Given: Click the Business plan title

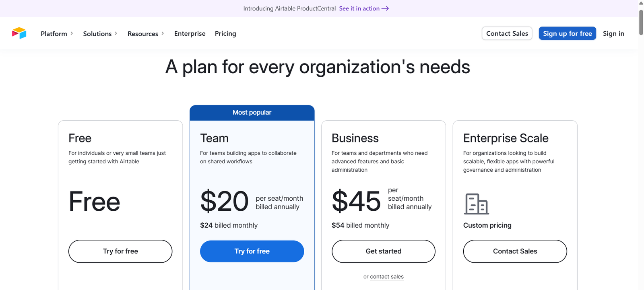Looking at the screenshot, I should pyautogui.click(x=355, y=138).
